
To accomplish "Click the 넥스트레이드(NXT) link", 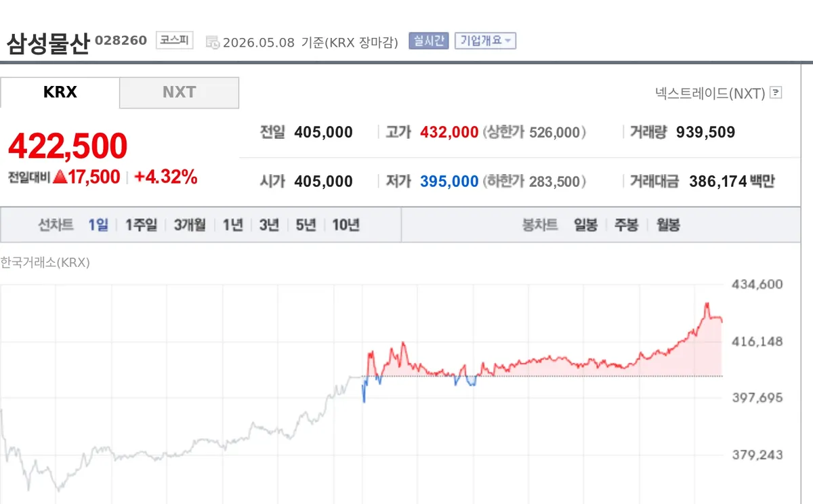I will coord(710,93).
